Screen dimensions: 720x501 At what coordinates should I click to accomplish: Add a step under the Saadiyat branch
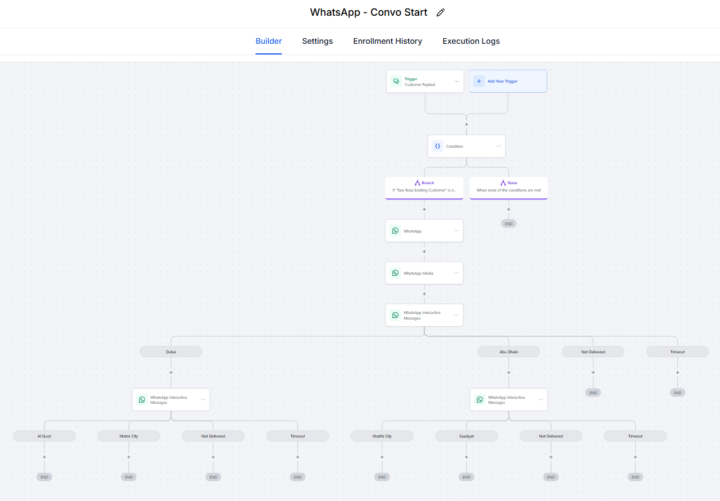(x=466, y=457)
